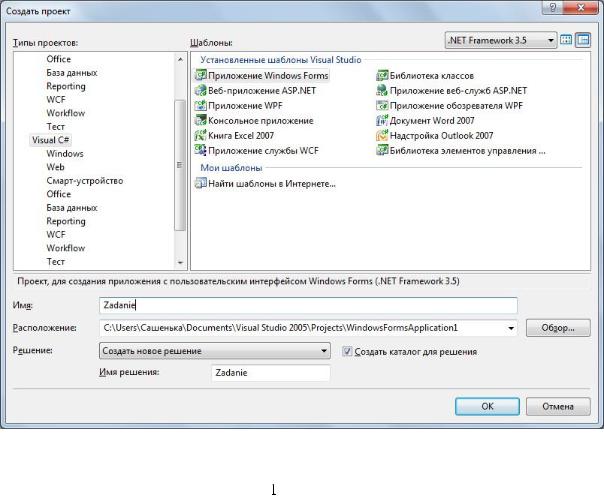Select topmost Workflow project type
Screen dimensions: 604x499
point(65,113)
